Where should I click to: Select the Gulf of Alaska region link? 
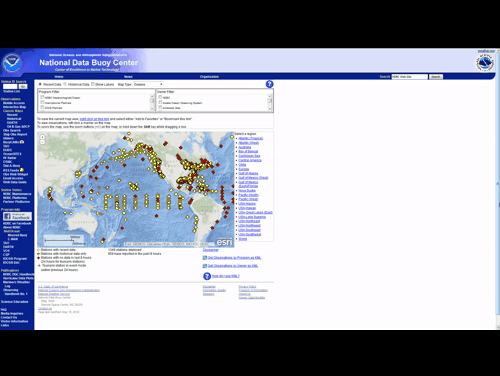248,173
